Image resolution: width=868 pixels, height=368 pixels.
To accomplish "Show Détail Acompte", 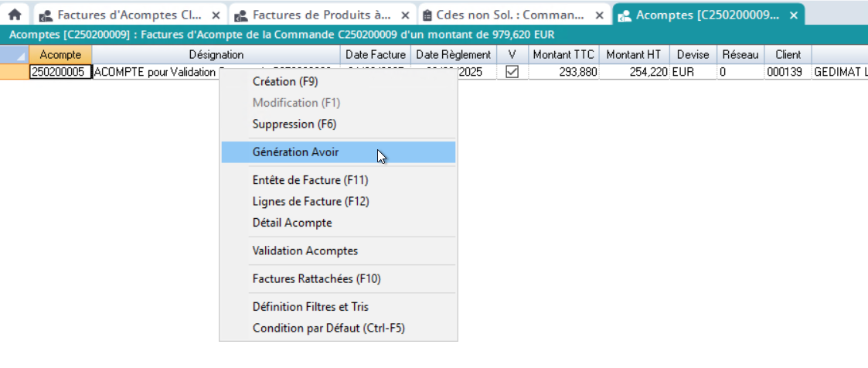I will point(292,223).
